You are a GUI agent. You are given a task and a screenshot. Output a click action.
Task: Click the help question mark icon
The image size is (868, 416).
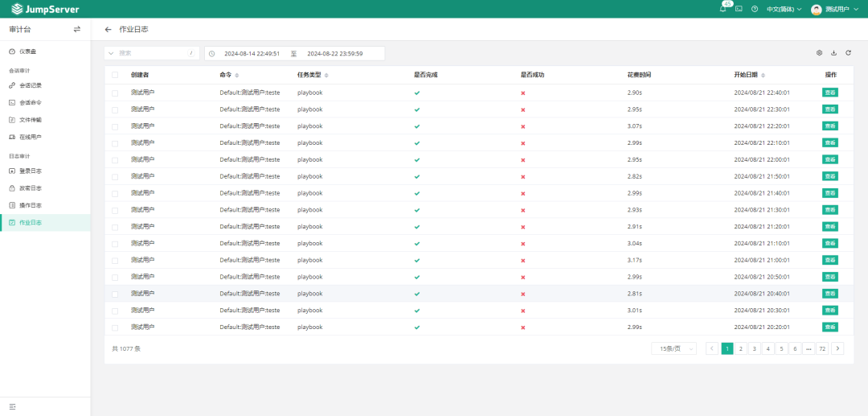coord(755,9)
